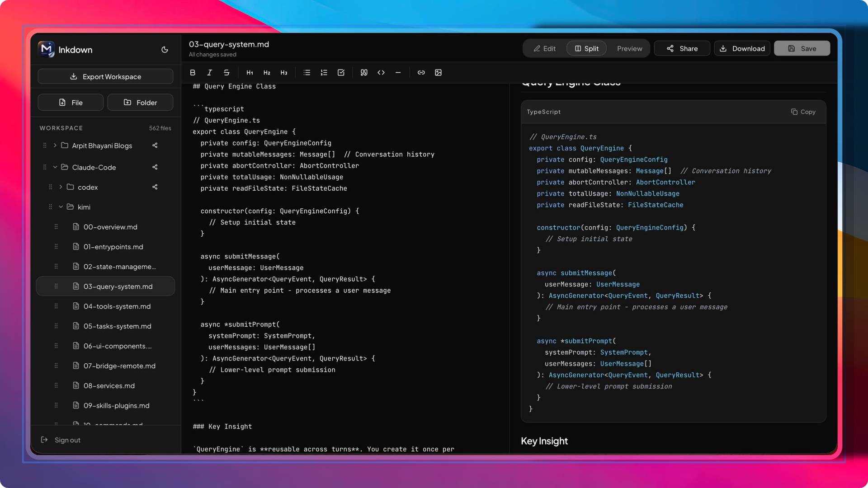Collapse the Claude-Code folder
The width and height of the screenshot is (868, 488).
(55, 167)
